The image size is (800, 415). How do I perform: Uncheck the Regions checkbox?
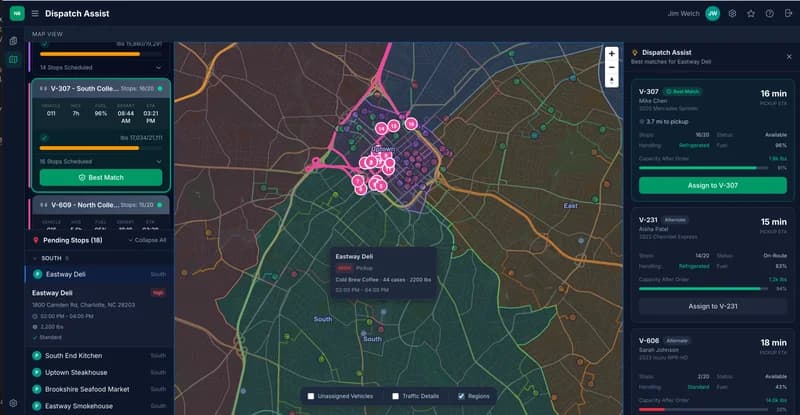[461, 396]
